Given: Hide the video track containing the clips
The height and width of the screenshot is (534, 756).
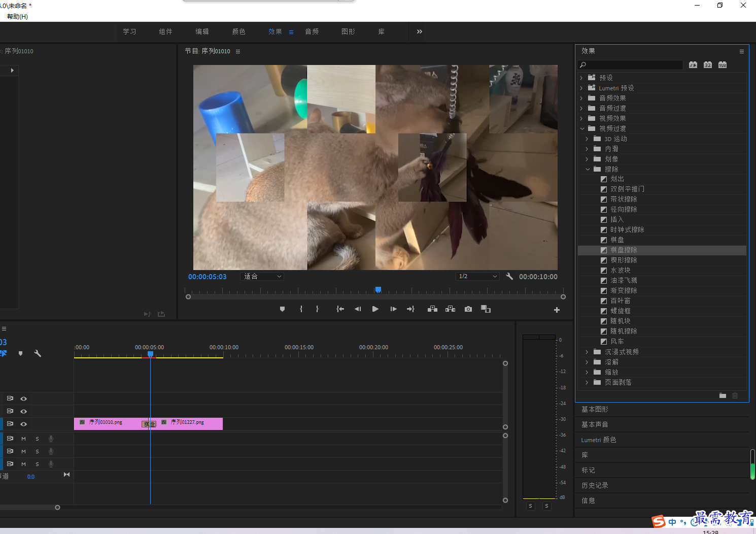Looking at the screenshot, I should (23, 424).
